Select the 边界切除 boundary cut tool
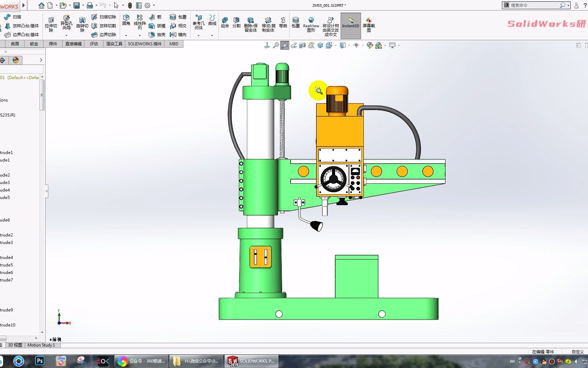Image resolution: width=588 pixels, height=368 pixels. (104, 34)
